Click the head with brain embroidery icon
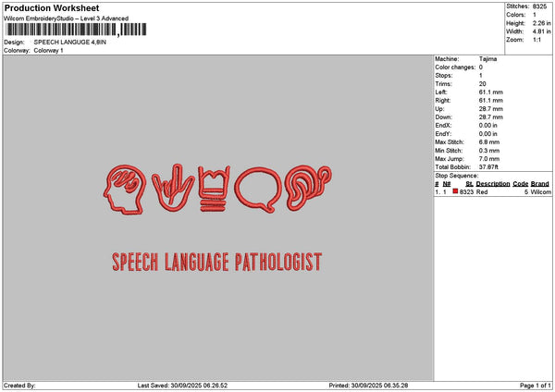Image resolution: width=555 pixels, height=392 pixels. click(125, 190)
